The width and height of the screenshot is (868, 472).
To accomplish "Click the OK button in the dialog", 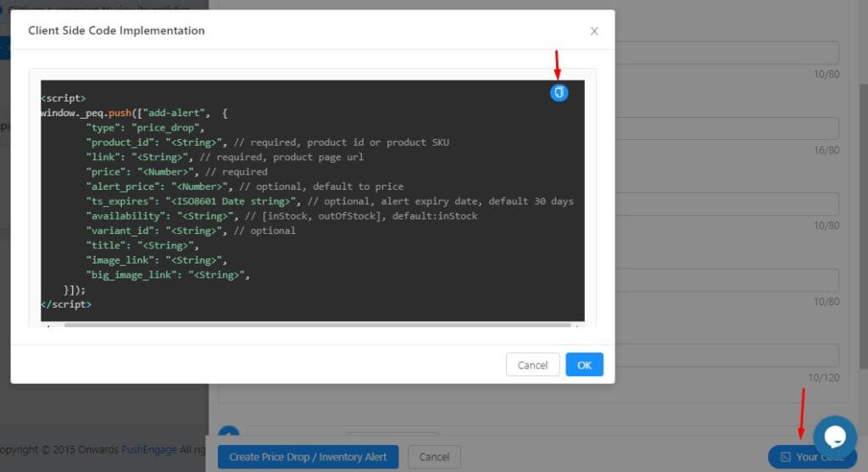I will (x=584, y=364).
